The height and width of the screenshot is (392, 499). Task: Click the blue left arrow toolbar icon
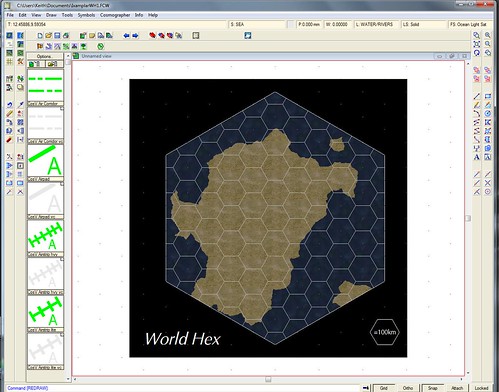(x=126, y=35)
